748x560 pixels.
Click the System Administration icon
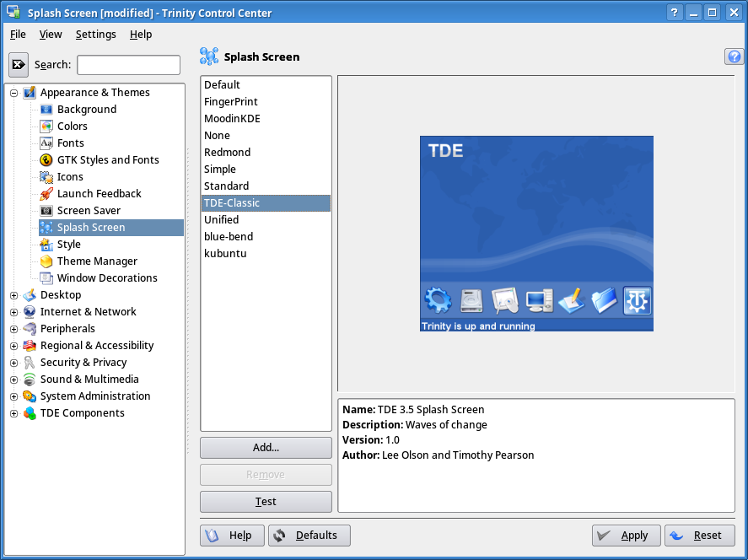30,396
